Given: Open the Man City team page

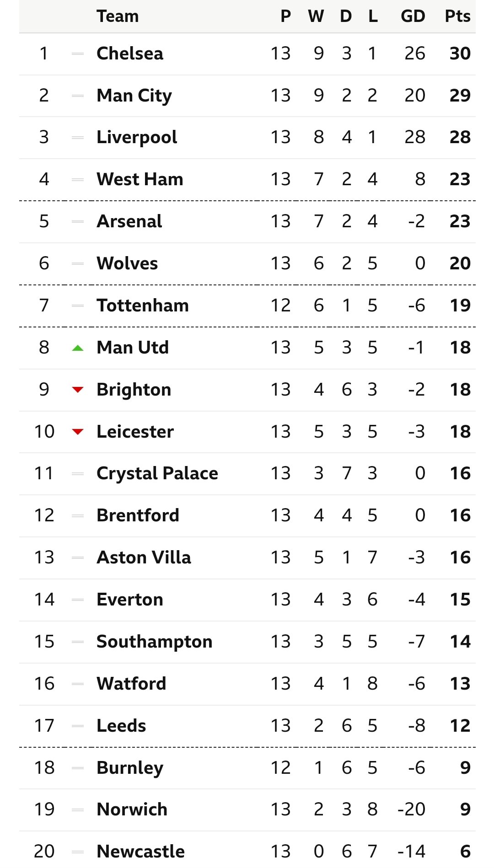Looking at the screenshot, I should coord(134,96).
